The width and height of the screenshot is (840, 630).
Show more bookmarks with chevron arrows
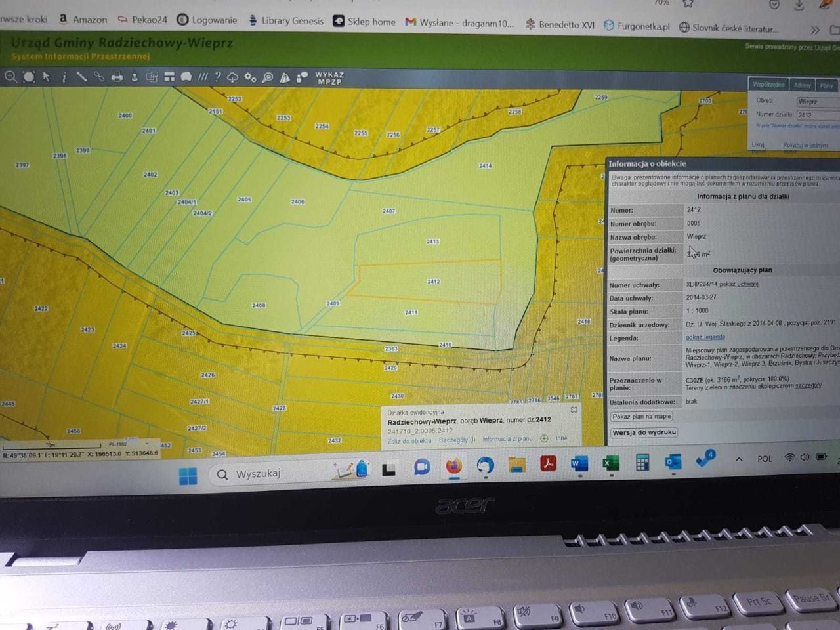tap(815, 30)
